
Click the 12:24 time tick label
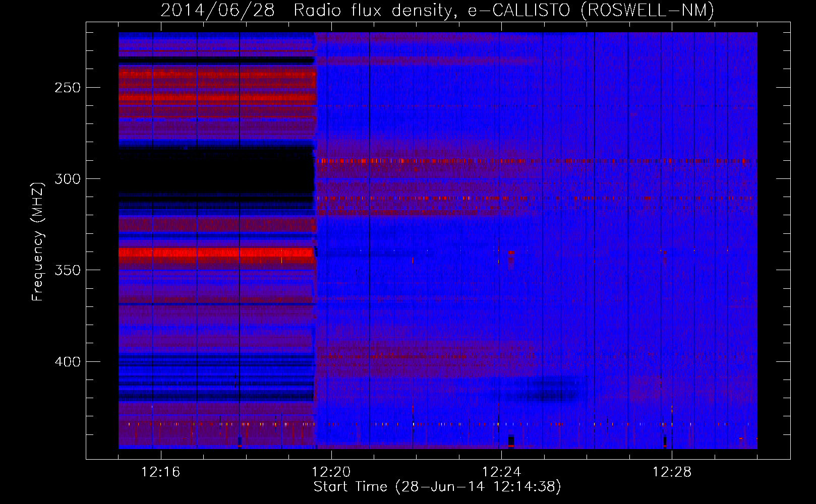501,472
